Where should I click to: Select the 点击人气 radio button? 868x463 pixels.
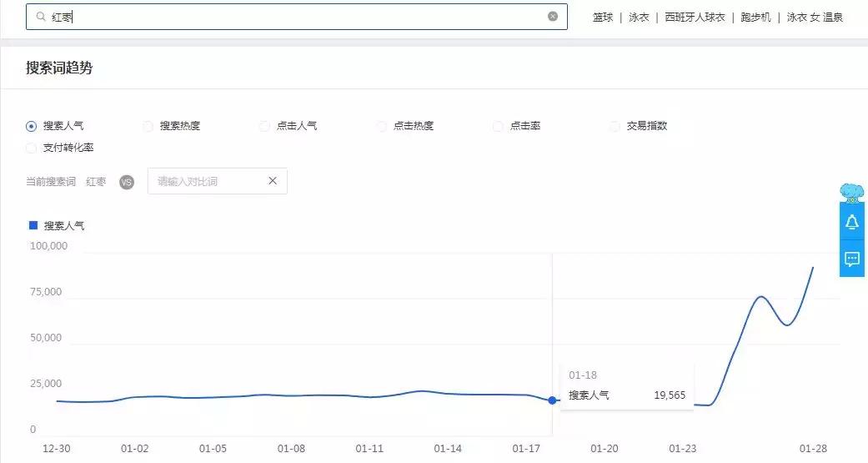tap(264, 126)
